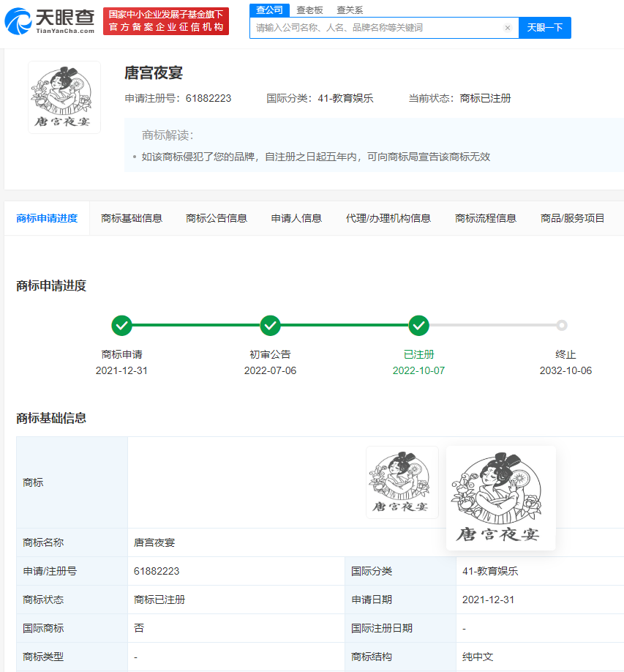The image size is (624, 672).
Task: Click the green checkmark above 已注册
Action: (419, 325)
